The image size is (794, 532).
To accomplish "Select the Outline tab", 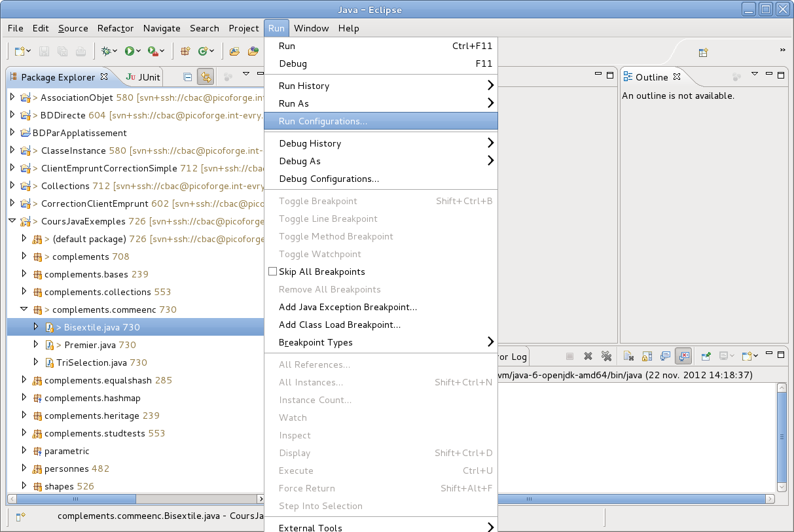I will tap(652, 77).
